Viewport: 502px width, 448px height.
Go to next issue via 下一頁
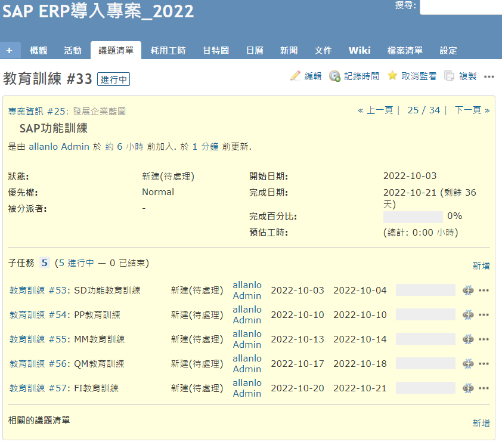(472, 110)
